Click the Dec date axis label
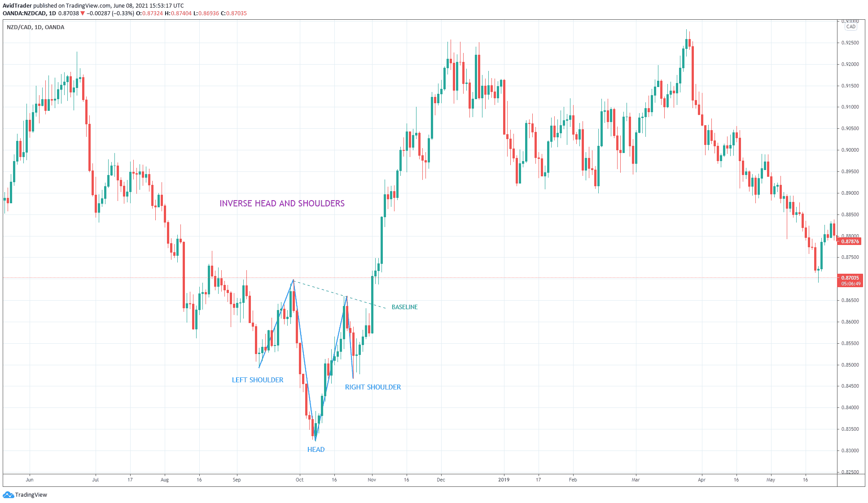This screenshot has height=503, width=868. 441,480
